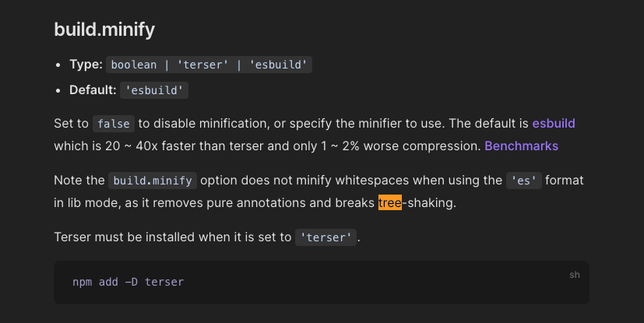Image resolution: width=644 pixels, height=323 pixels.
Task: Click the inline 'es' format code
Action: tap(523, 181)
